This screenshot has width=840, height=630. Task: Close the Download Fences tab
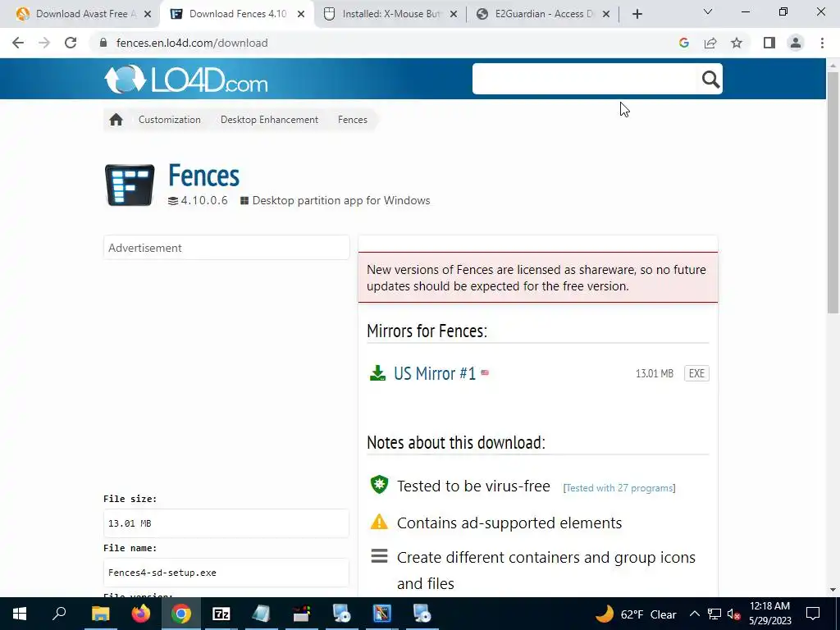point(301,14)
